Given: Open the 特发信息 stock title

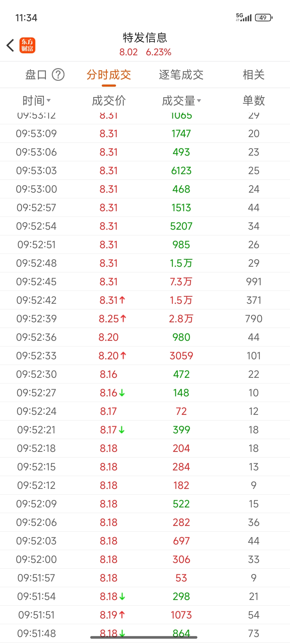Looking at the screenshot, I should pos(145,38).
